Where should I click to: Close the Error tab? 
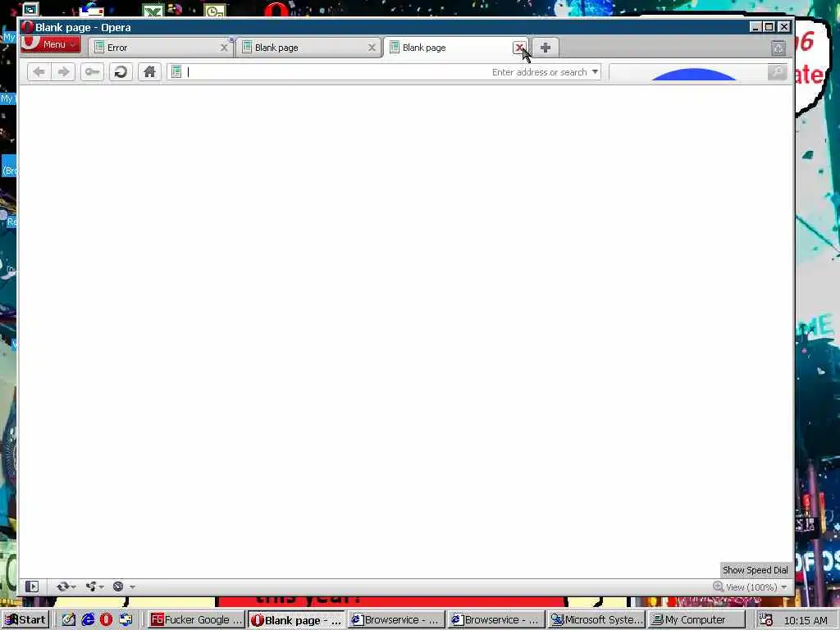coord(224,48)
